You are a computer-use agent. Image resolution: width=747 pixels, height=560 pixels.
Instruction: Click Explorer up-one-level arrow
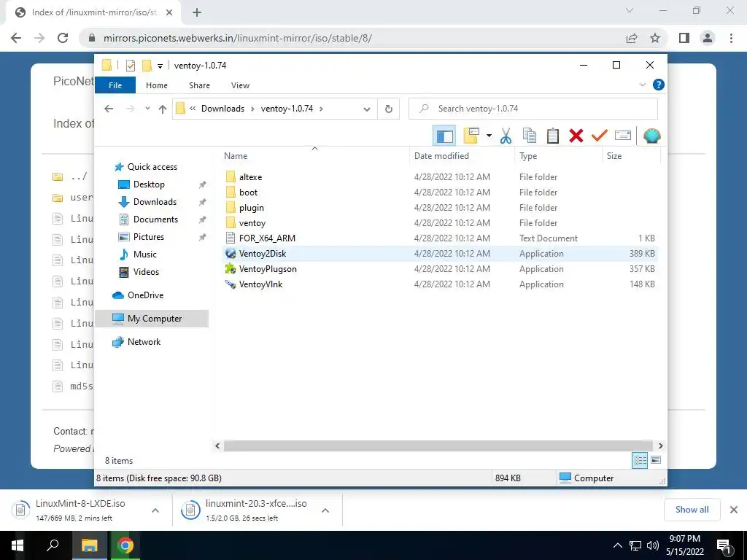click(163, 109)
